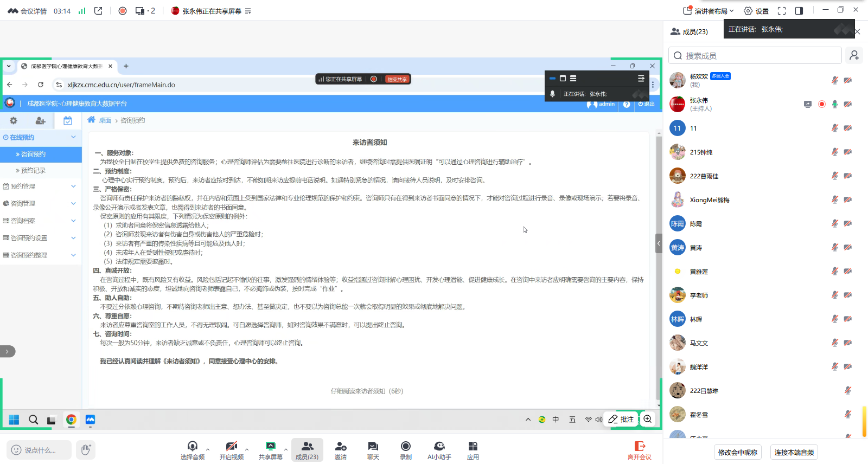Screen dimensions: 868x464
Task: Click the network signal strength icon
Action: pyautogui.click(x=82, y=11)
